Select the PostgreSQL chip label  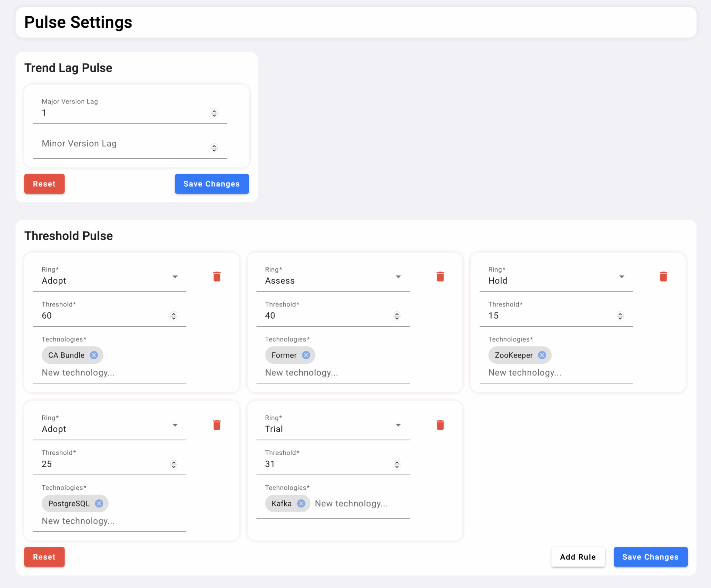[69, 504]
